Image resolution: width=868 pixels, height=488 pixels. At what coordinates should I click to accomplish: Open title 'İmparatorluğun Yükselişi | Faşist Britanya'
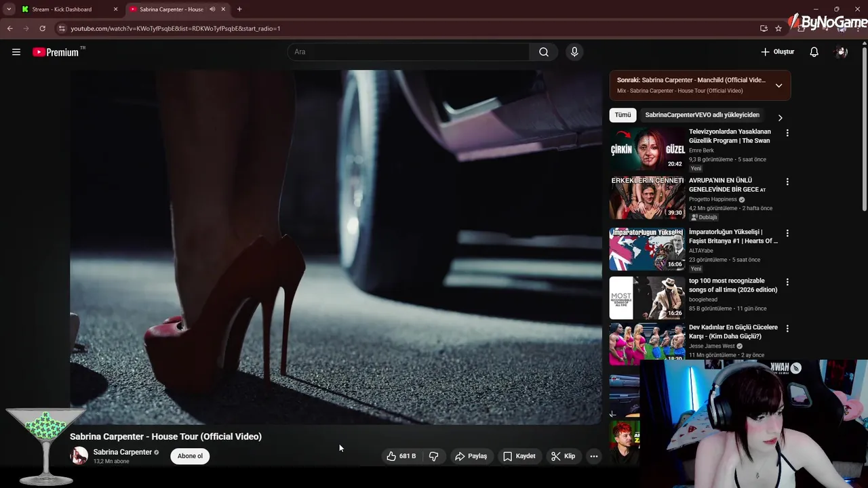click(733, 237)
